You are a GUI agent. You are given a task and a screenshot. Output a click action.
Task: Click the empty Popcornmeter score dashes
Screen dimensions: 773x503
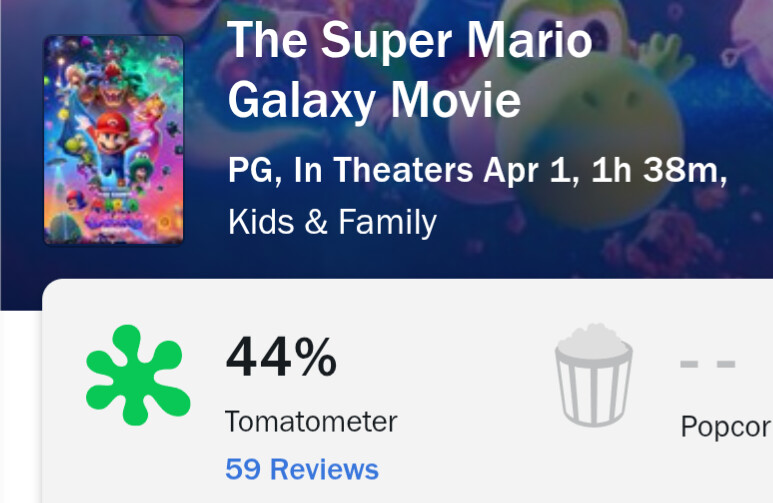(708, 363)
